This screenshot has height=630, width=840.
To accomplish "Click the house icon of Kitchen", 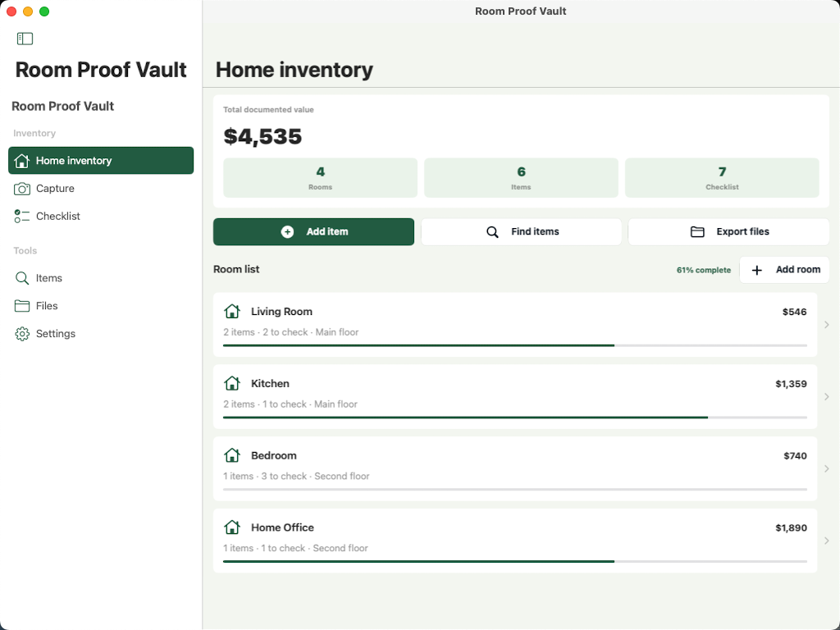I will coord(232,383).
